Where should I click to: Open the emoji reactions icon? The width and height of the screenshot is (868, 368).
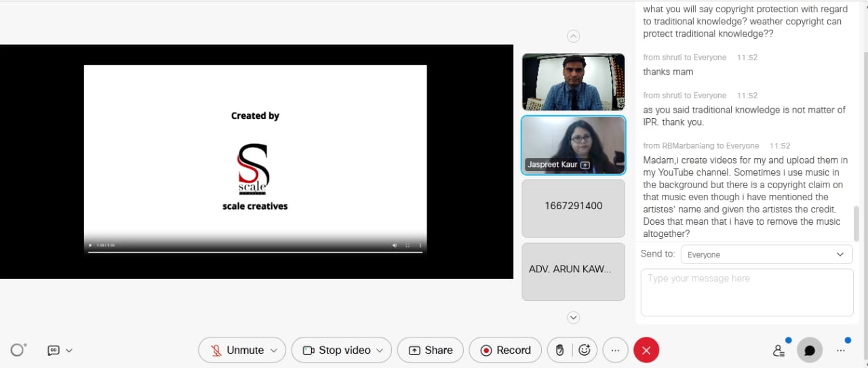pyautogui.click(x=584, y=350)
